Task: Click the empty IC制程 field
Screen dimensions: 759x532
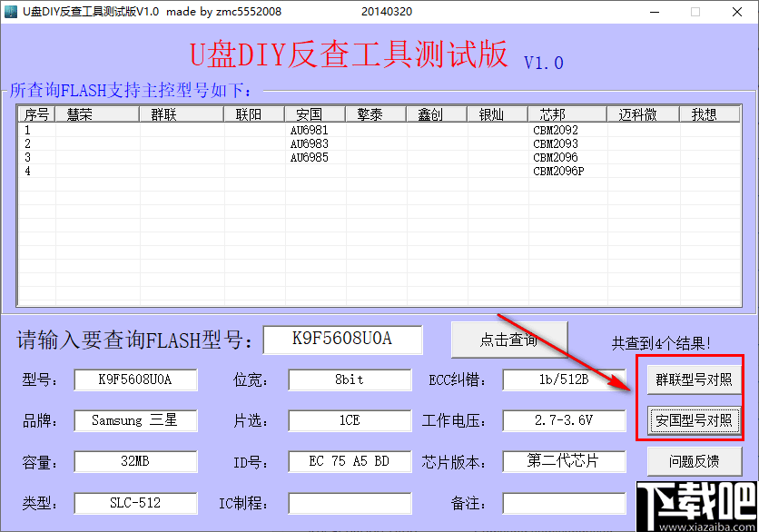Action: (x=349, y=502)
